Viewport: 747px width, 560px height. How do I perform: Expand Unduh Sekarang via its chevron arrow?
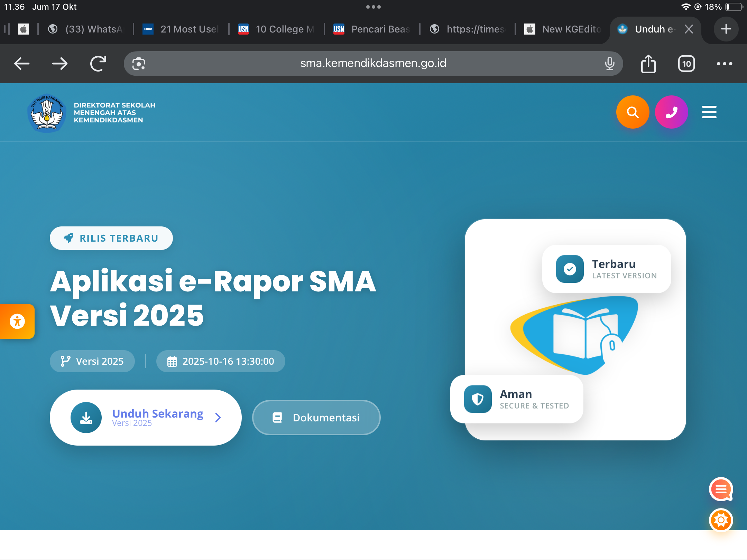click(218, 418)
